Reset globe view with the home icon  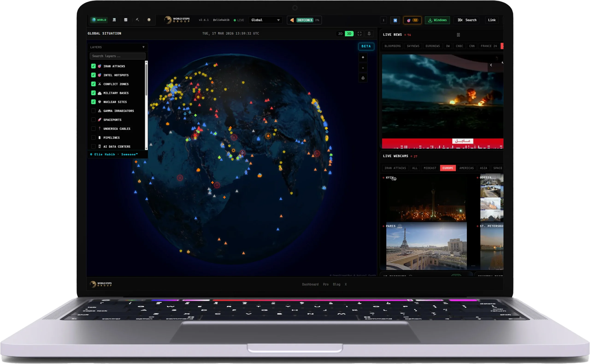363,78
